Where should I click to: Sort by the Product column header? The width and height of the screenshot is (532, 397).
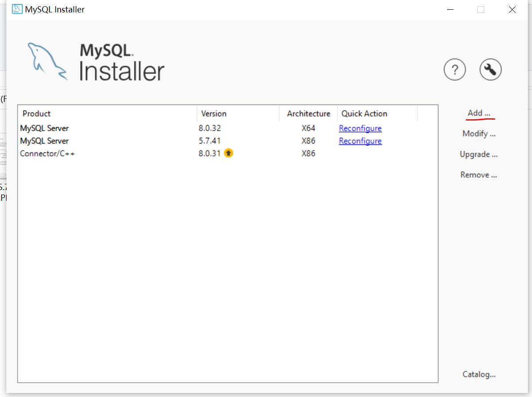(108, 113)
